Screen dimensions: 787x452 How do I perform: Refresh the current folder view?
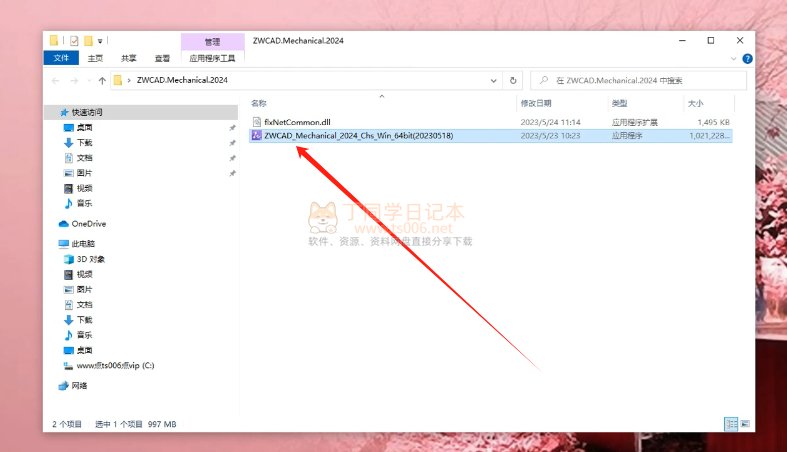(513, 80)
